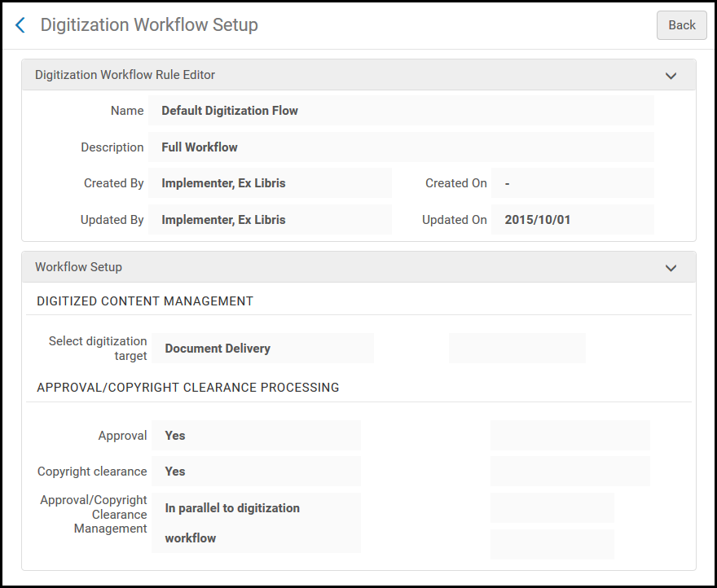The image size is (717, 588).
Task: Click the Select digitization target label
Action: pos(98,349)
